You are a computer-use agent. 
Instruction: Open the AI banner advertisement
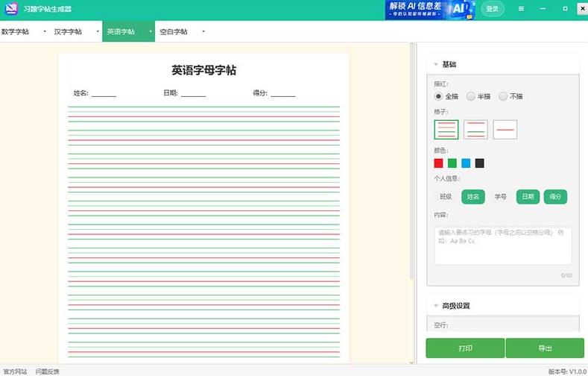(x=430, y=10)
